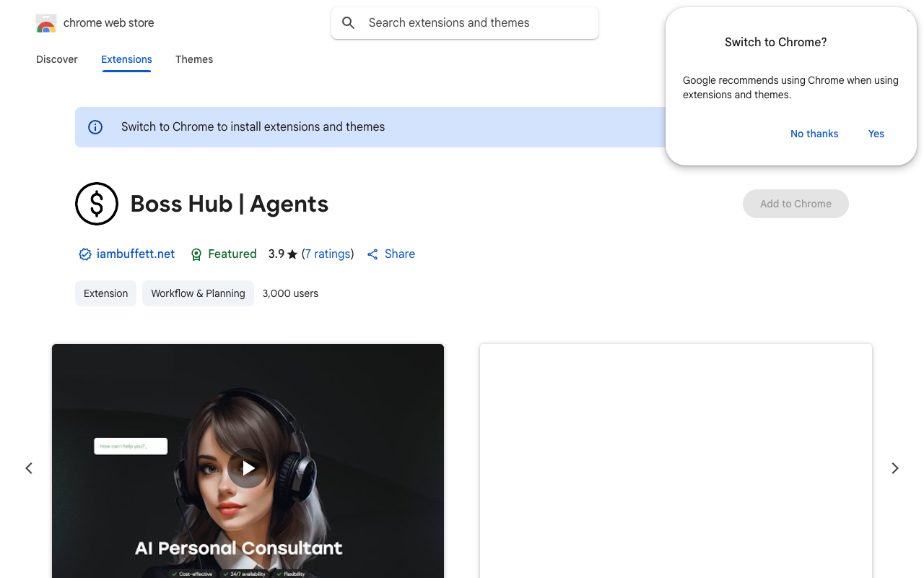The image size is (924, 578).
Task: Select the Workflow & Planning chip
Action: point(198,293)
